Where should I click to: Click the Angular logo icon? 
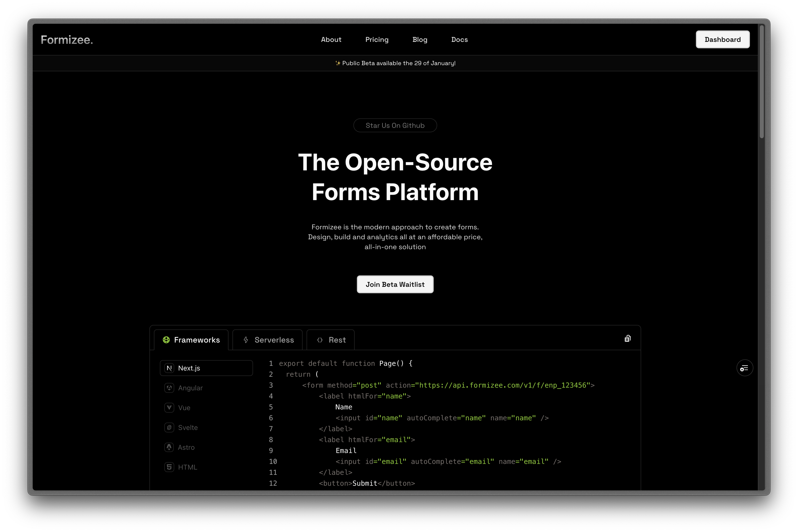(x=169, y=388)
